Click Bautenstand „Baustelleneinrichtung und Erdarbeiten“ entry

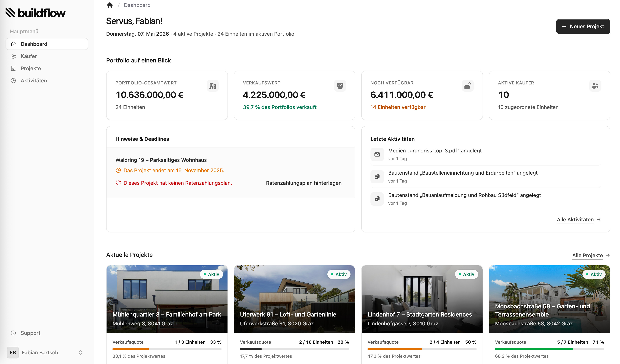463,173
